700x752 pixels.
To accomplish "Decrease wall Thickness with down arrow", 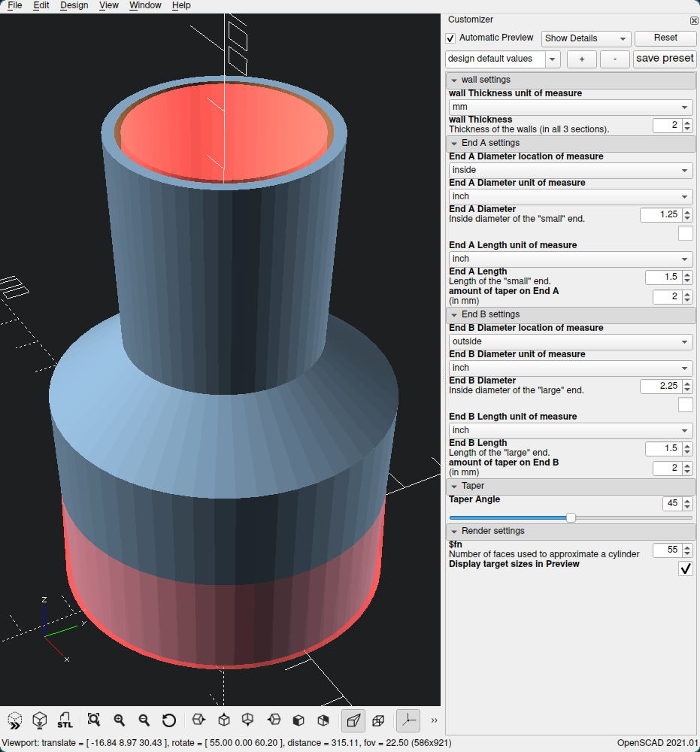I will click(687, 129).
